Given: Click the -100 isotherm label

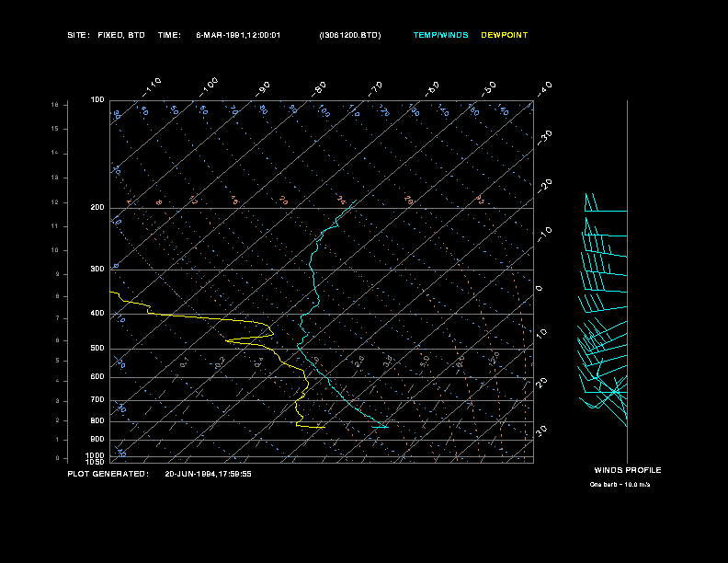Looking at the screenshot, I should tap(209, 87).
